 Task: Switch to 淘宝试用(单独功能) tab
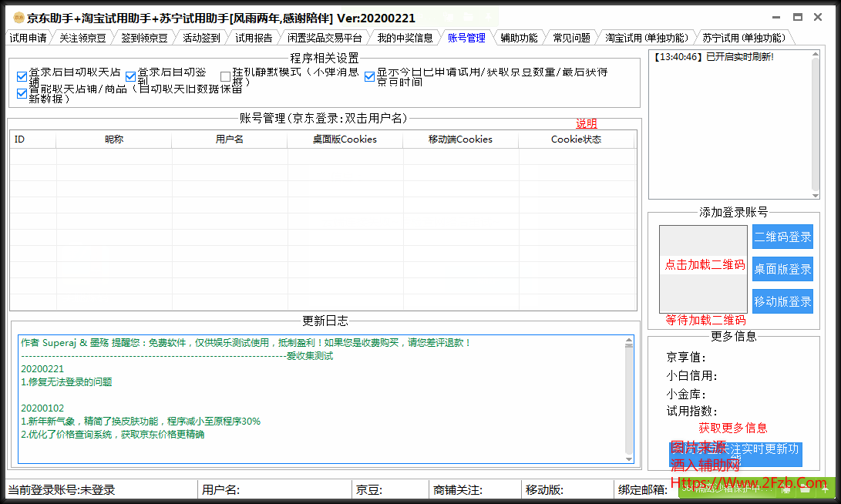(646, 38)
